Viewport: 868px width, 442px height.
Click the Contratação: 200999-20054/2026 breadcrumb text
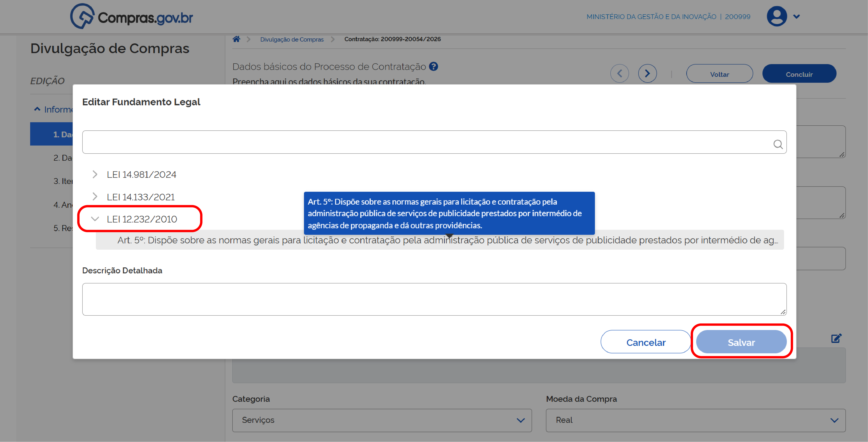point(392,39)
